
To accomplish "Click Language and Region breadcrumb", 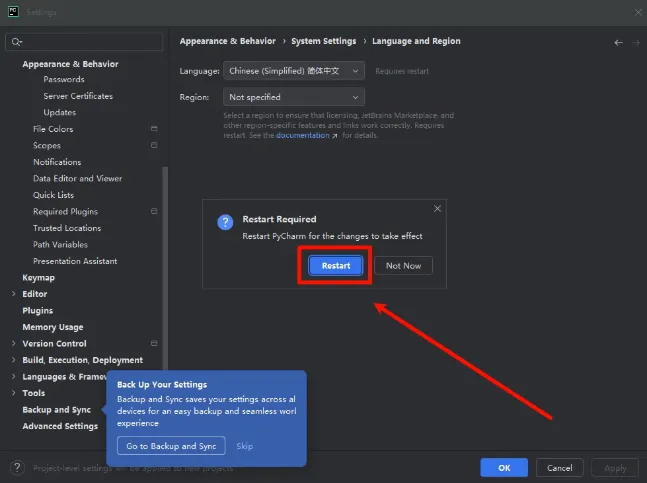I will [x=416, y=41].
